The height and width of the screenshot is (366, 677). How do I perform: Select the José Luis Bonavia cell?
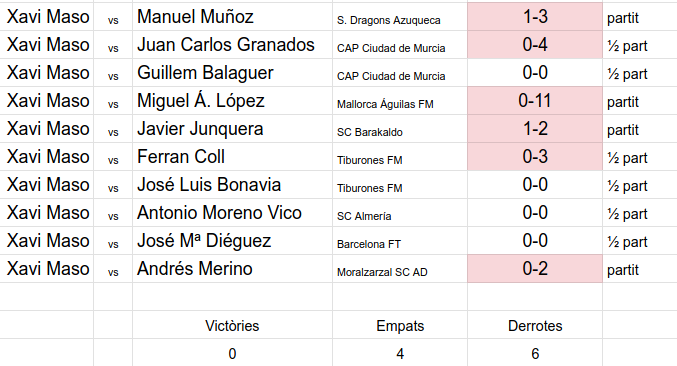(x=232, y=185)
